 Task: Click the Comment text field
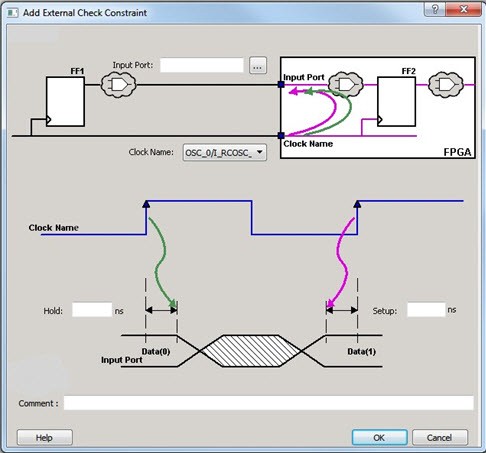(268, 403)
